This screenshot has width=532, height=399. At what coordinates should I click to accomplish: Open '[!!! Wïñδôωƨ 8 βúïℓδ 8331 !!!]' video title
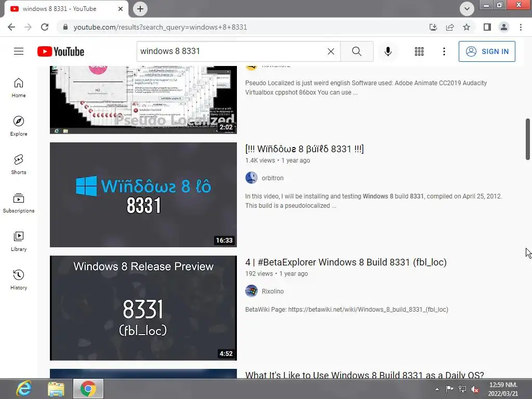tap(304, 149)
